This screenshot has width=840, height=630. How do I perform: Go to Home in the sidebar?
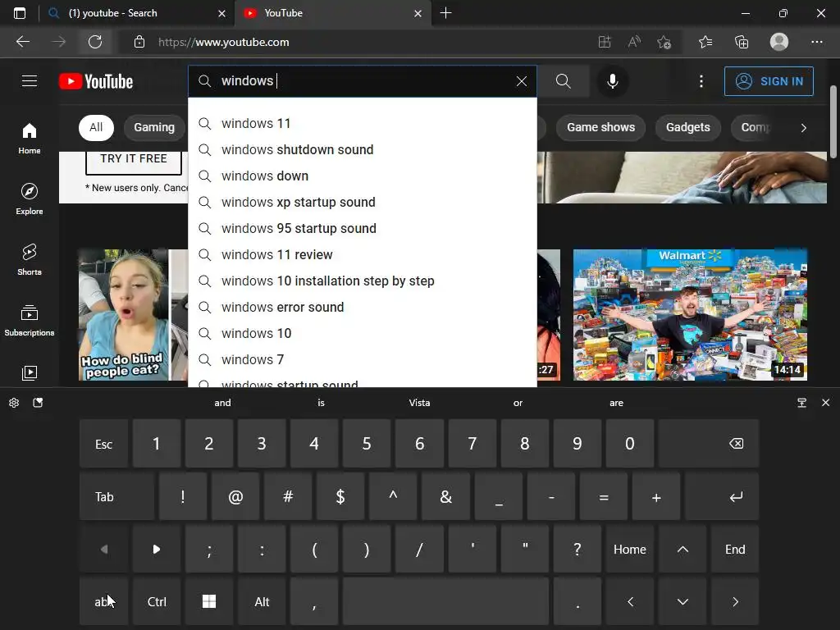coord(30,138)
